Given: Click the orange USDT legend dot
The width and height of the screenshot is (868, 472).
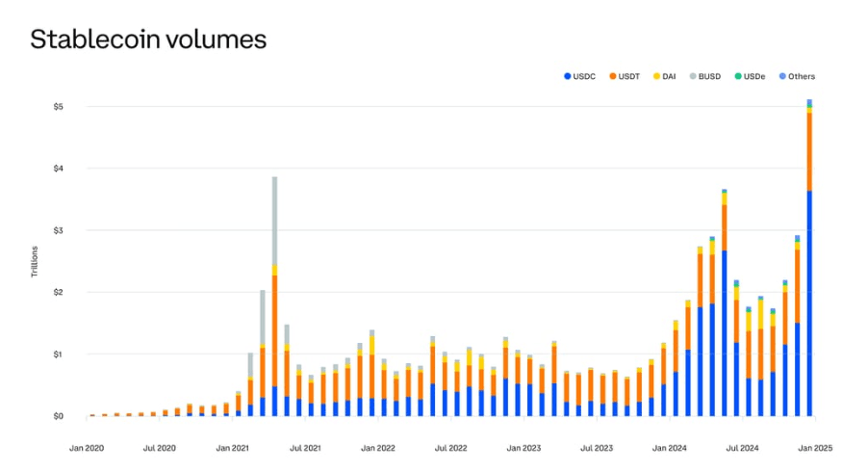Looking at the screenshot, I should coord(611,76).
